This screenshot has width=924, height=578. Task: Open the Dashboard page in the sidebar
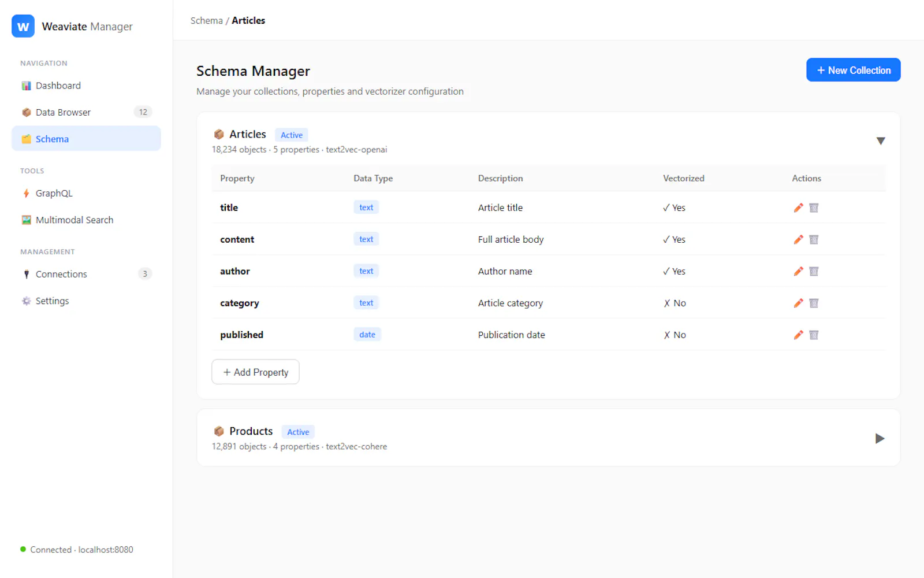[x=86, y=86]
